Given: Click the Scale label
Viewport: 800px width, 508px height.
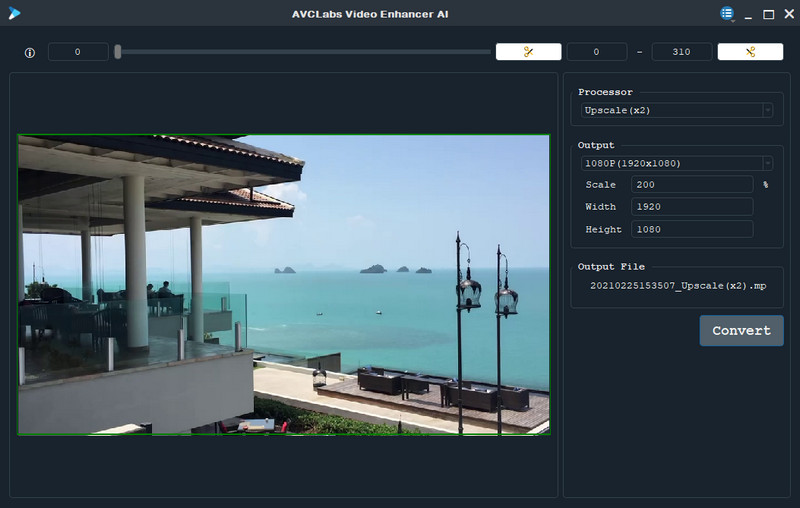Looking at the screenshot, I should pos(601,185).
